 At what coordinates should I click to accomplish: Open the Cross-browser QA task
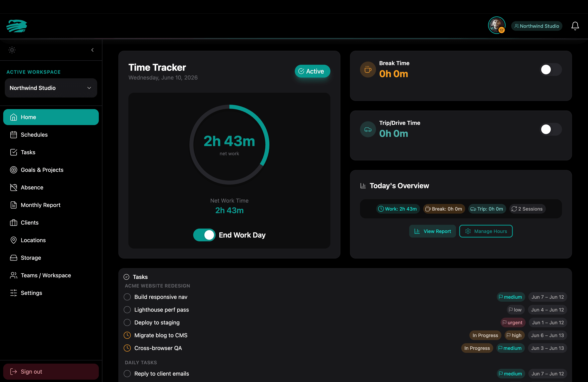pos(158,348)
